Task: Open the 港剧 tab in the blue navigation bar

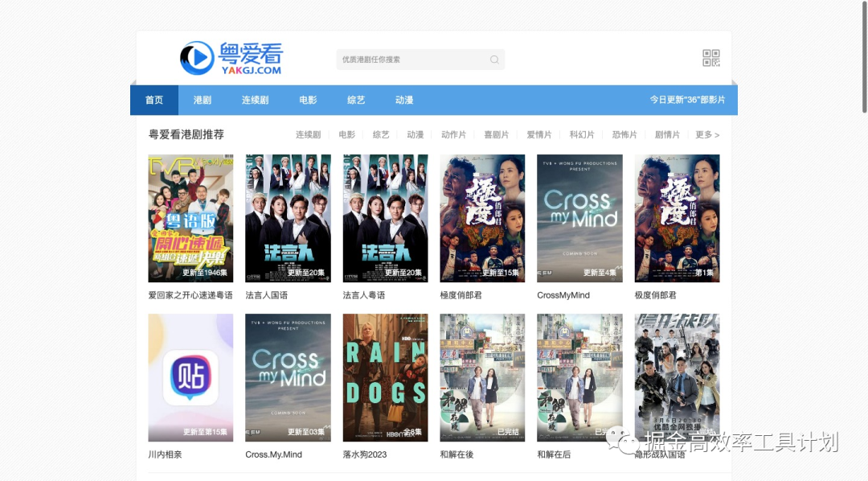Action: 203,100
